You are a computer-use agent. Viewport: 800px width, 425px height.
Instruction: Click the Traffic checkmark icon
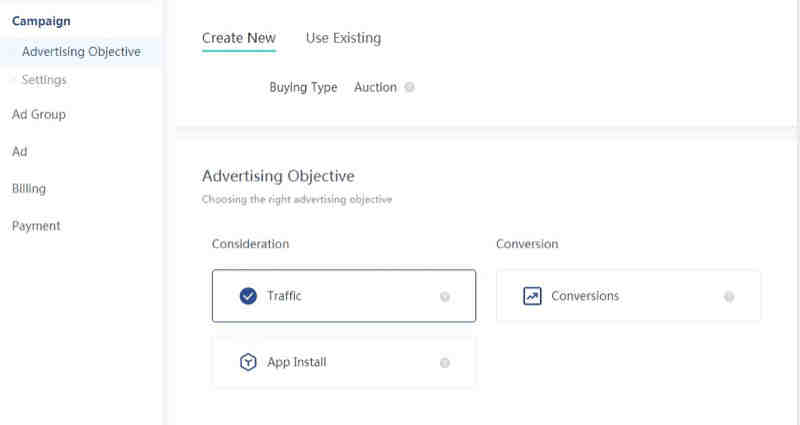tap(248, 296)
